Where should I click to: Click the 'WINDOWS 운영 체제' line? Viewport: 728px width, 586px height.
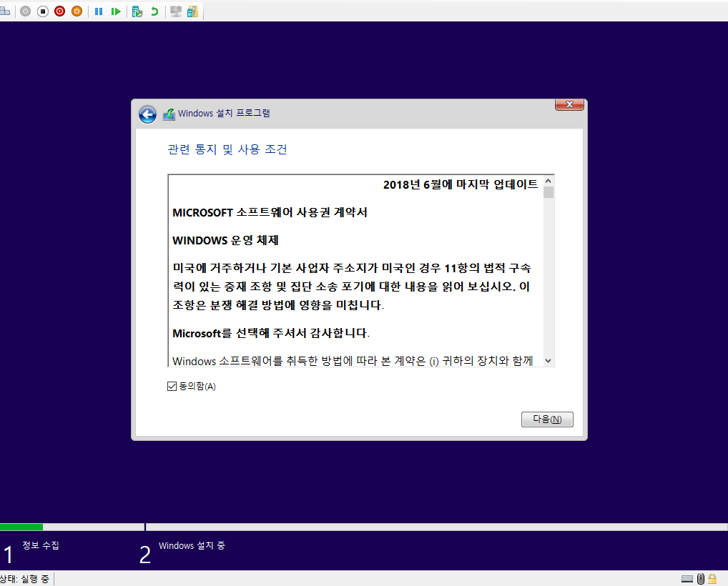coord(225,240)
